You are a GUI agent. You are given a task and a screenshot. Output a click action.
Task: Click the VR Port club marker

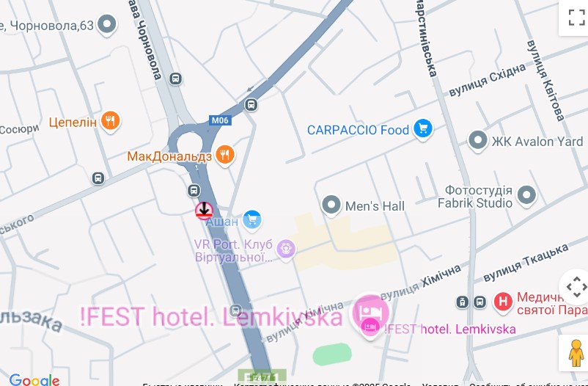click(286, 250)
